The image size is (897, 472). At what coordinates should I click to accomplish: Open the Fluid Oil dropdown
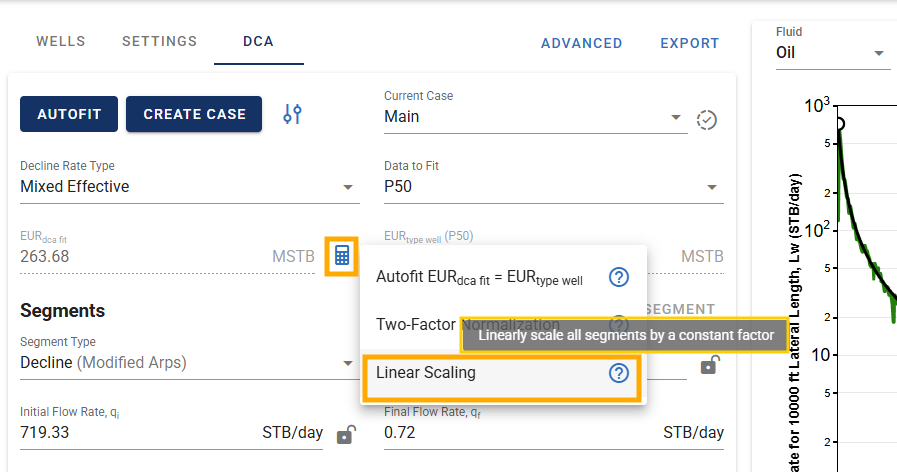pos(831,53)
